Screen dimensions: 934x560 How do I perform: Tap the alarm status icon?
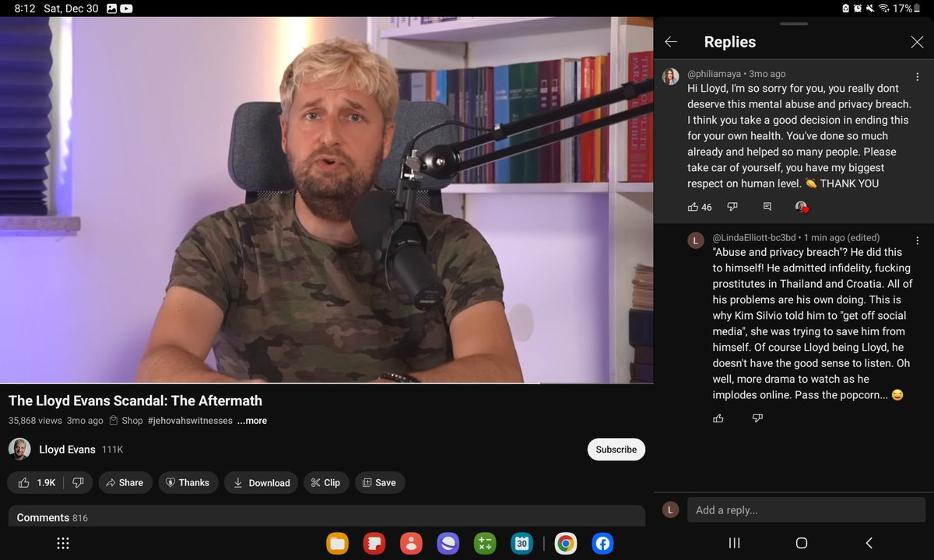coord(859,9)
